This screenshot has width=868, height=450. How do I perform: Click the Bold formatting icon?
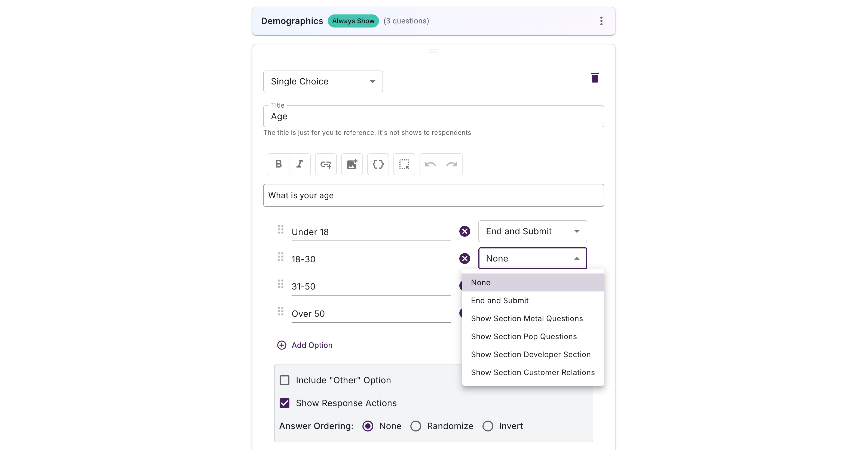pyautogui.click(x=278, y=164)
